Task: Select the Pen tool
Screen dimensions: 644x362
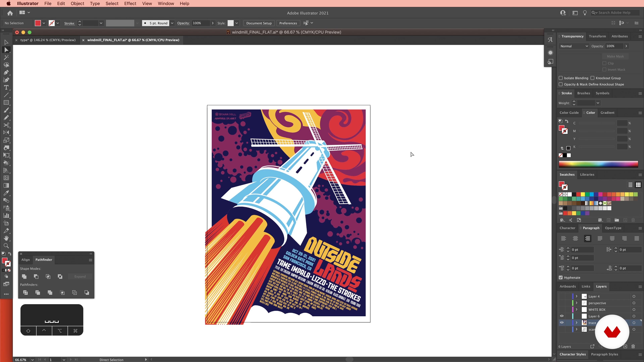Action: pyautogui.click(x=6, y=72)
